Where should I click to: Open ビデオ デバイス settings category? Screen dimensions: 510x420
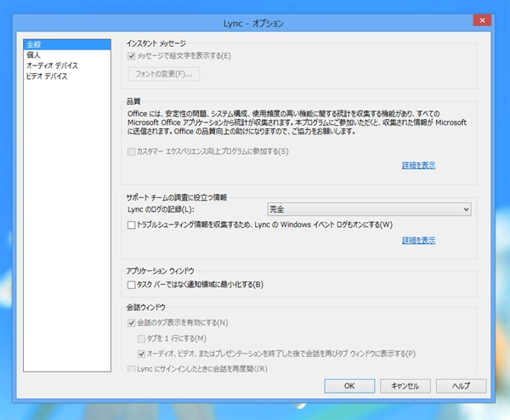point(67,77)
